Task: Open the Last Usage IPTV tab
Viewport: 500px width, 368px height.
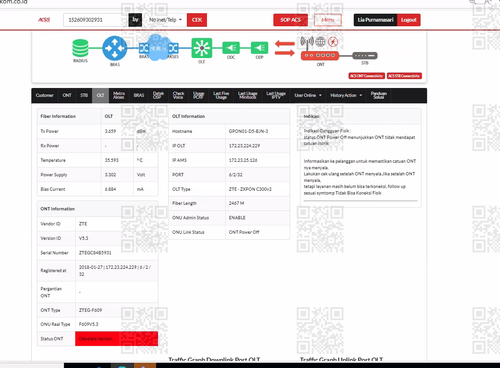Action: [x=276, y=95]
